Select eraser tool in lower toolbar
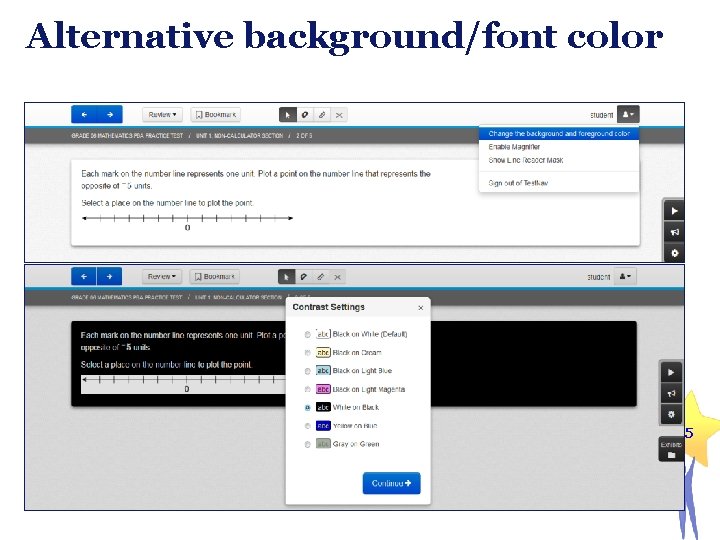 click(x=304, y=277)
